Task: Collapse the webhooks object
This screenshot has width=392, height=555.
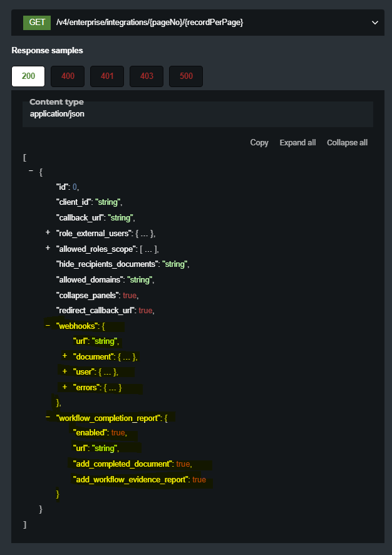Action: (x=48, y=325)
